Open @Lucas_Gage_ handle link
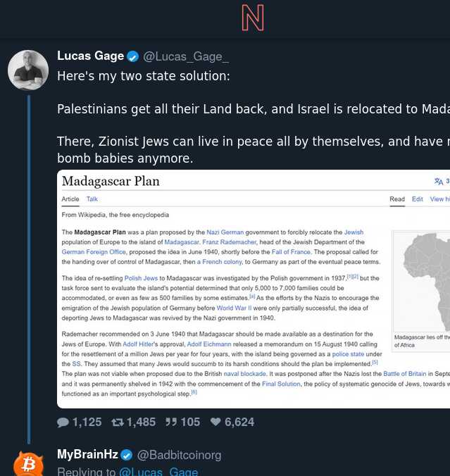Screen dimensions: 450x476 point(186,56)
